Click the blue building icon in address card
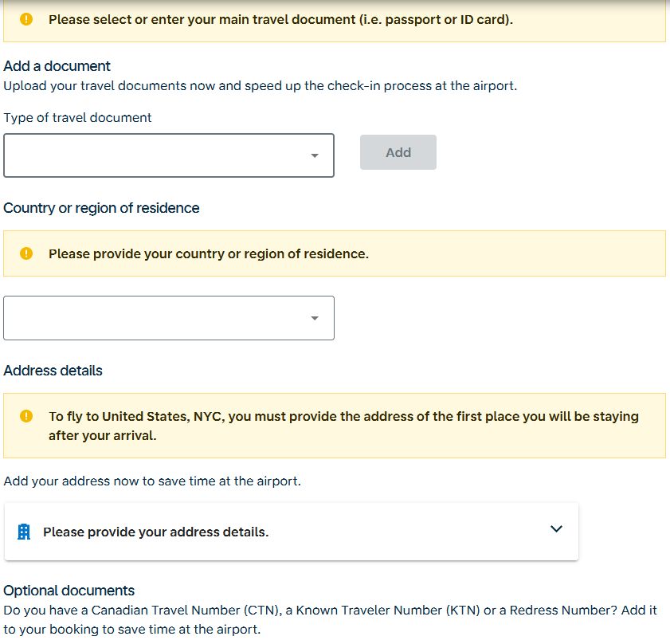This screenshot has height=644, width=670. point(24,532)
